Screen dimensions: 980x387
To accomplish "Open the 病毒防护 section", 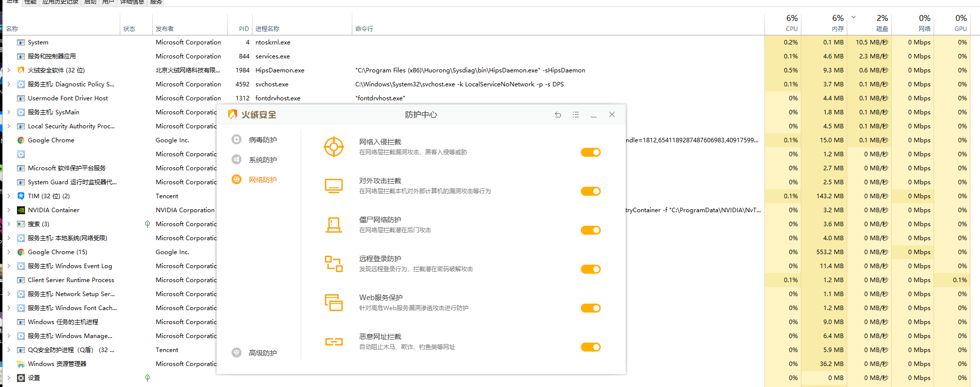I will point(263,140).
